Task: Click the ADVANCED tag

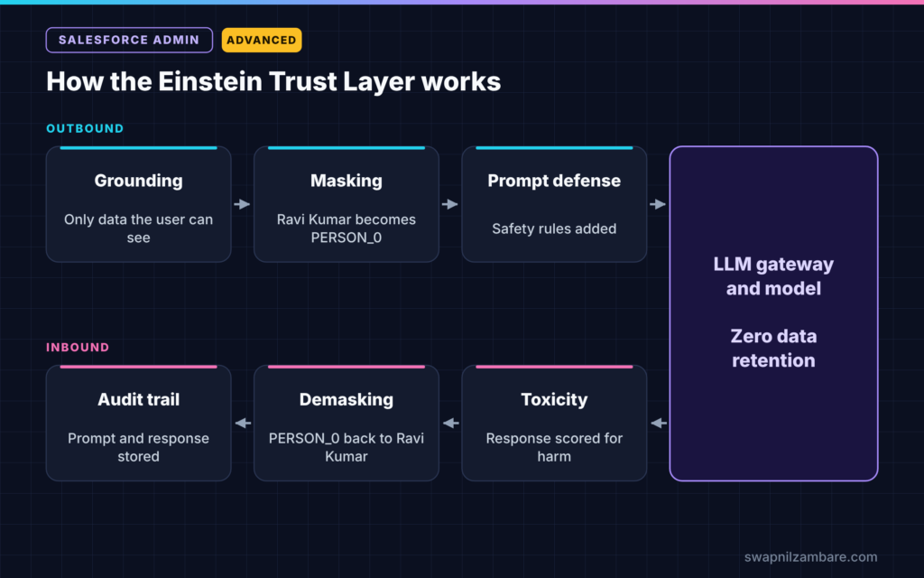Action: (262, 40)
